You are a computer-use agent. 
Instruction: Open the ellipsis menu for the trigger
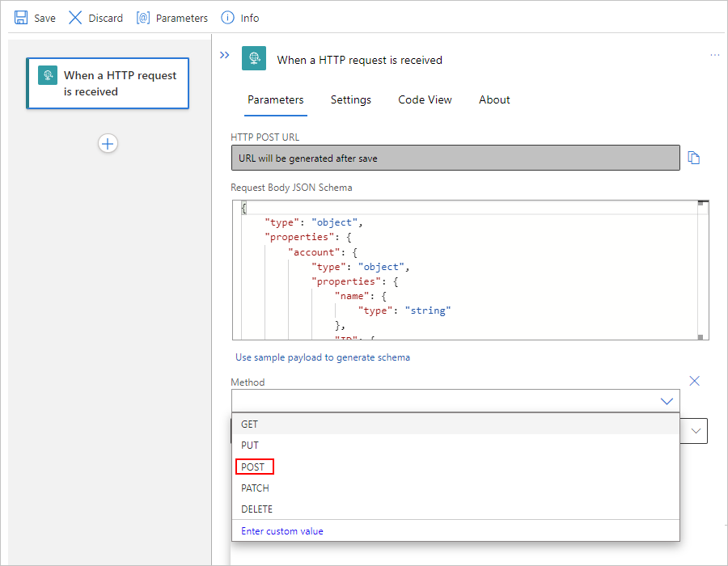click(714, 55)
